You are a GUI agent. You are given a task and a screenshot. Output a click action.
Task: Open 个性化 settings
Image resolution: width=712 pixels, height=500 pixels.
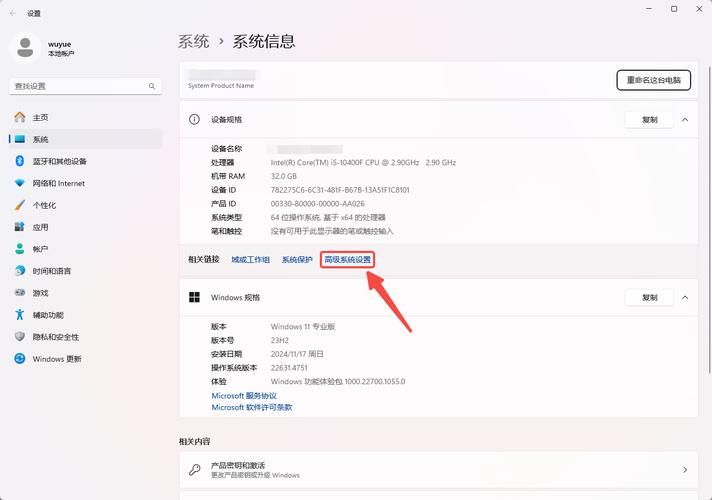click(x=85, y=205)
